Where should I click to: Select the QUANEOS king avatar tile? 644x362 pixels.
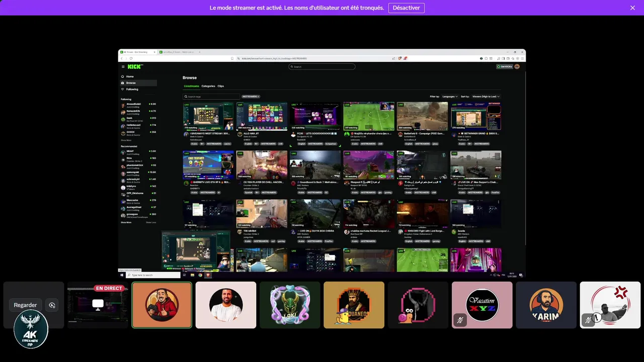pyautogui.click(x=354, y=305)
